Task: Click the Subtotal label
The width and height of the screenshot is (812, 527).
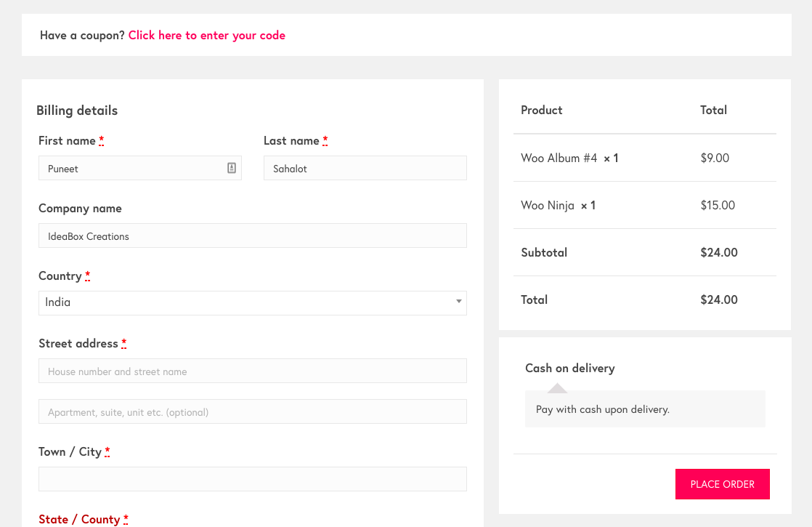Action: (544, 252)
